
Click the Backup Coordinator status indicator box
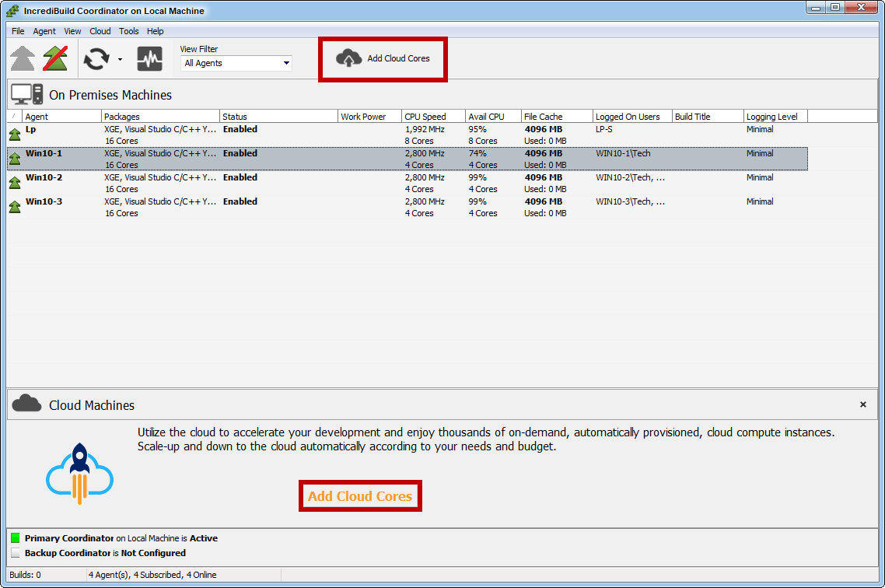click(x=16, y=552)
